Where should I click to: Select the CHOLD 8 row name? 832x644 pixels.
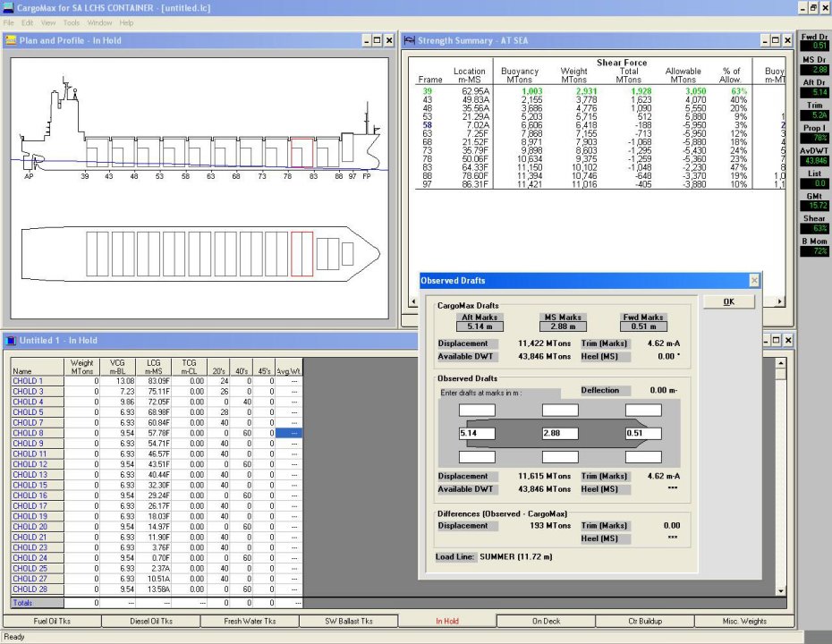coord(38,433)
